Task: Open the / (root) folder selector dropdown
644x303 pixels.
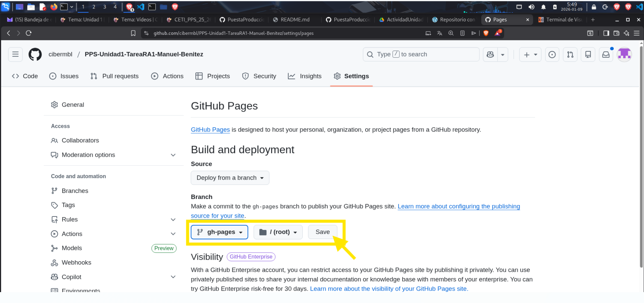Action: pos(278,232)
